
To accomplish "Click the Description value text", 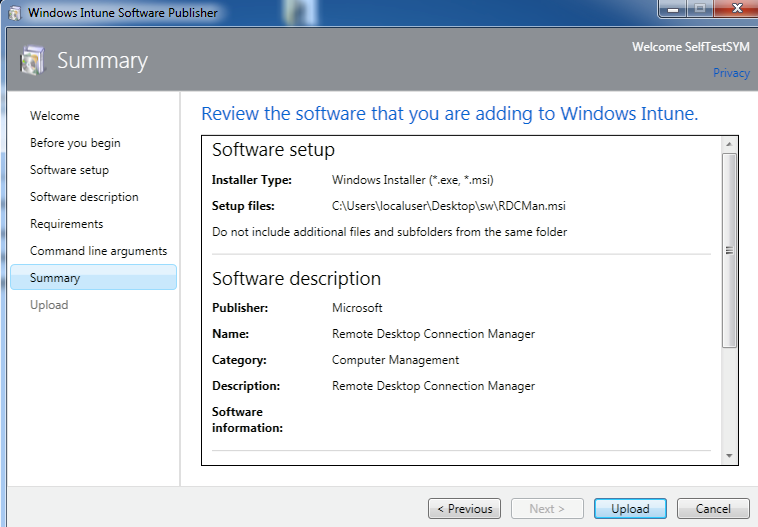I will 433,386.
